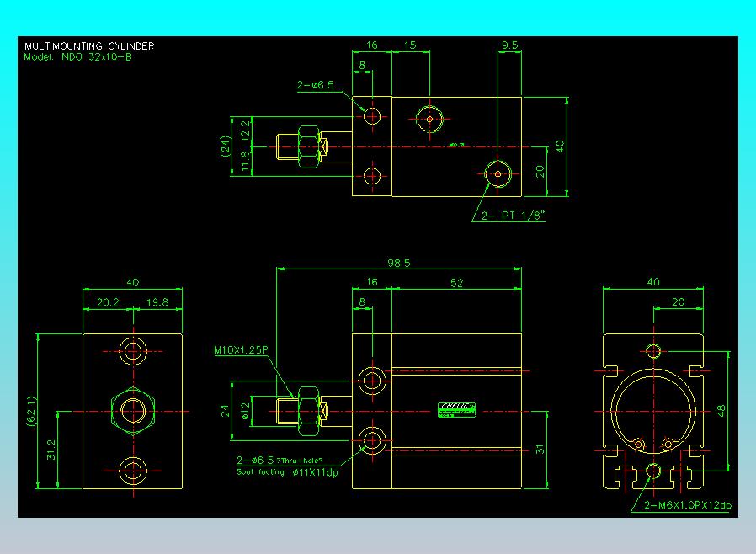Select the 2- PT 1/8" port label

[514, 216]
